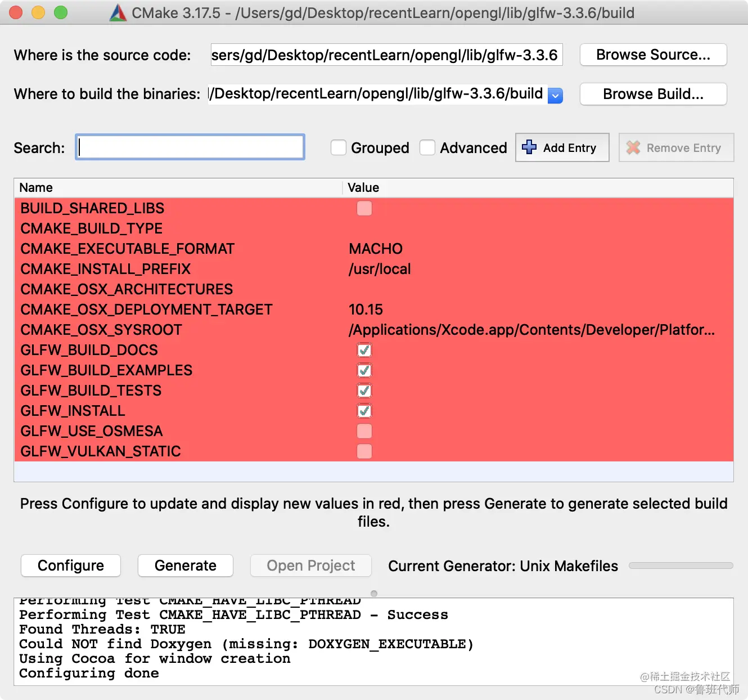Select CMAKE_EXECUTABLE_FORMAT entry name

pyautogui.click(x=127, y=249)
